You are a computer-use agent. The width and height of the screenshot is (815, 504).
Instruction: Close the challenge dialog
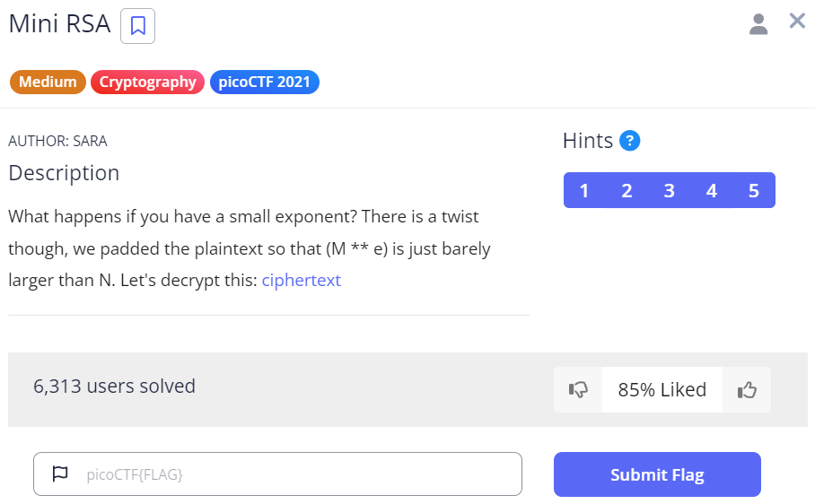[797, 21]
